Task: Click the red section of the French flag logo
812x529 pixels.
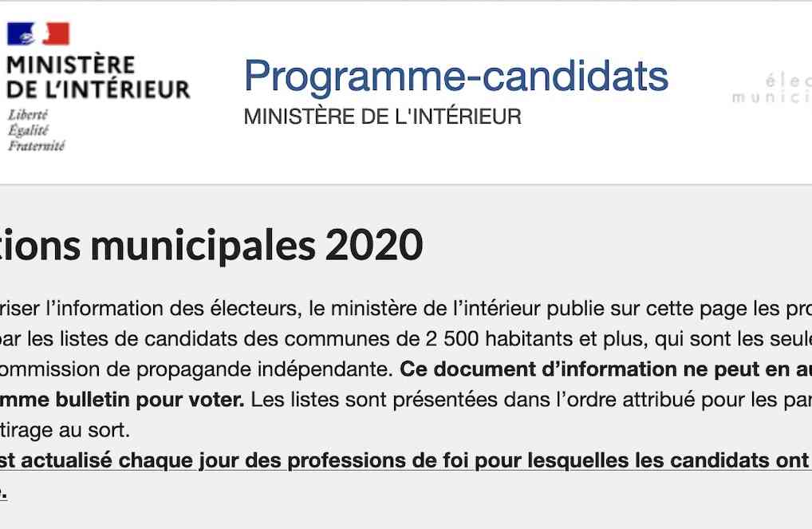Action: coord(56,34)
